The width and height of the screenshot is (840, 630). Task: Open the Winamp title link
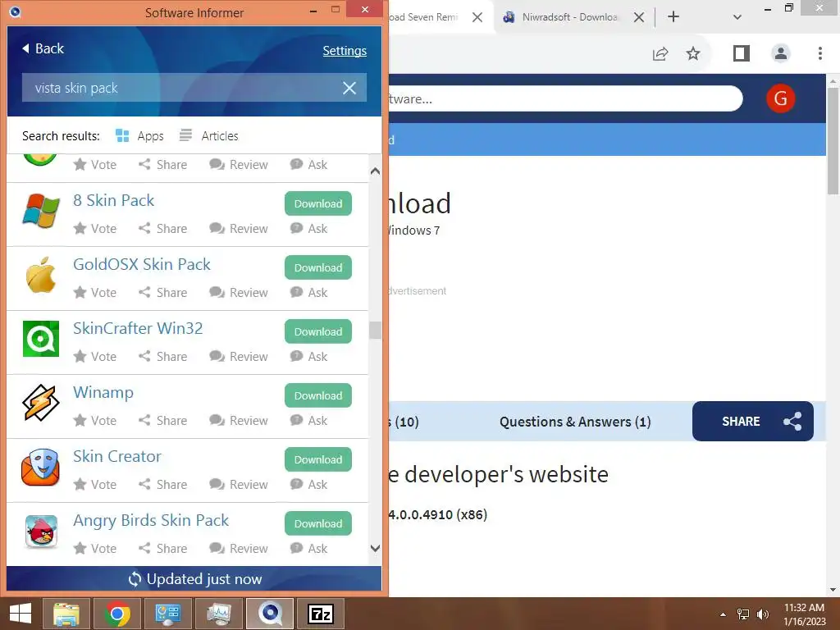[x=103, y=392]
